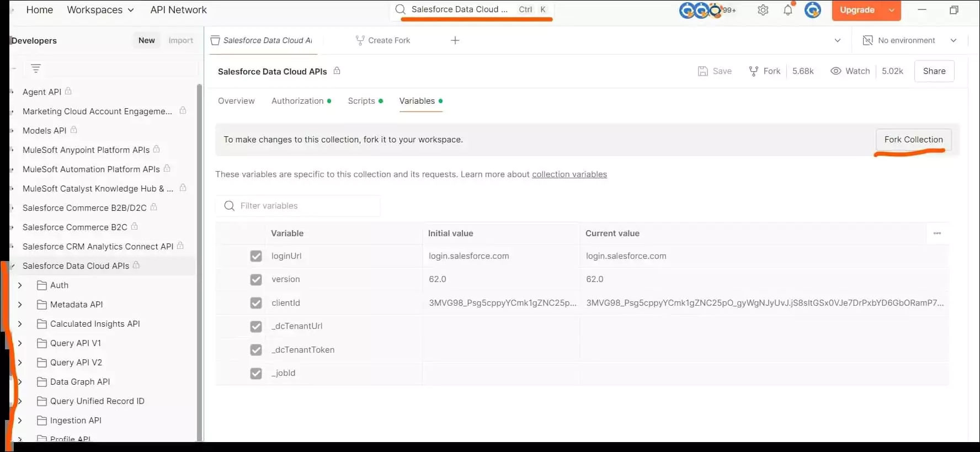The height and width of the screenshot is (452, 980).
Task: Click the no environment icon
Action: coord(867,40)
